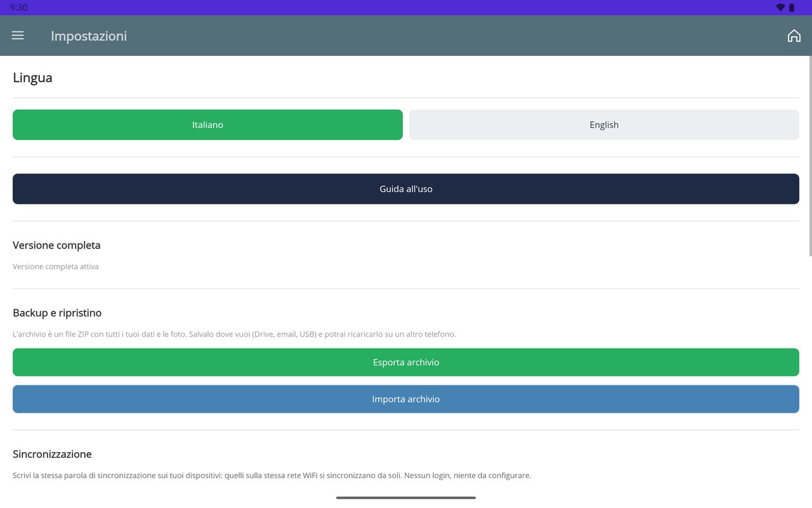Check the WiFi status icon

pyautogui.click(x=780, y=8)
